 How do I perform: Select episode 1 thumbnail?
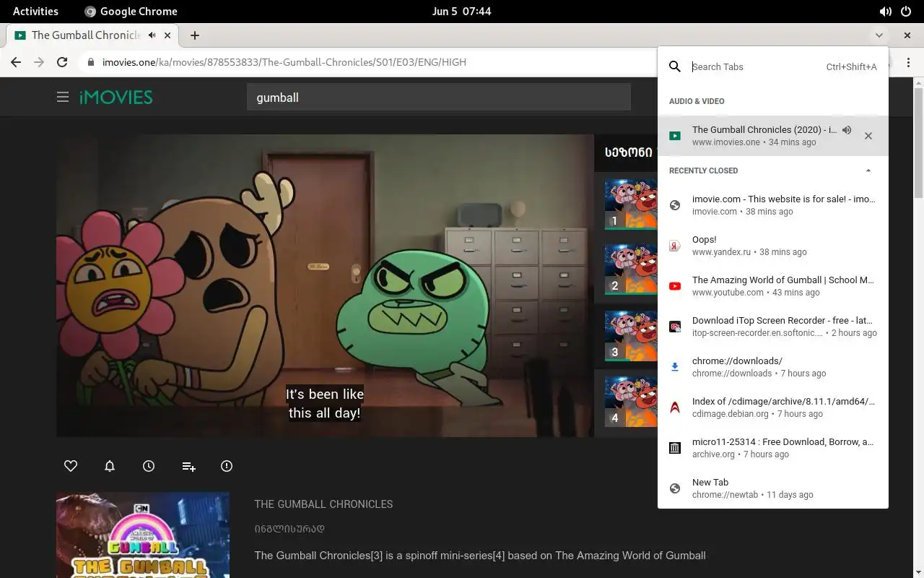pyautogui.click(x=631, y=204)
